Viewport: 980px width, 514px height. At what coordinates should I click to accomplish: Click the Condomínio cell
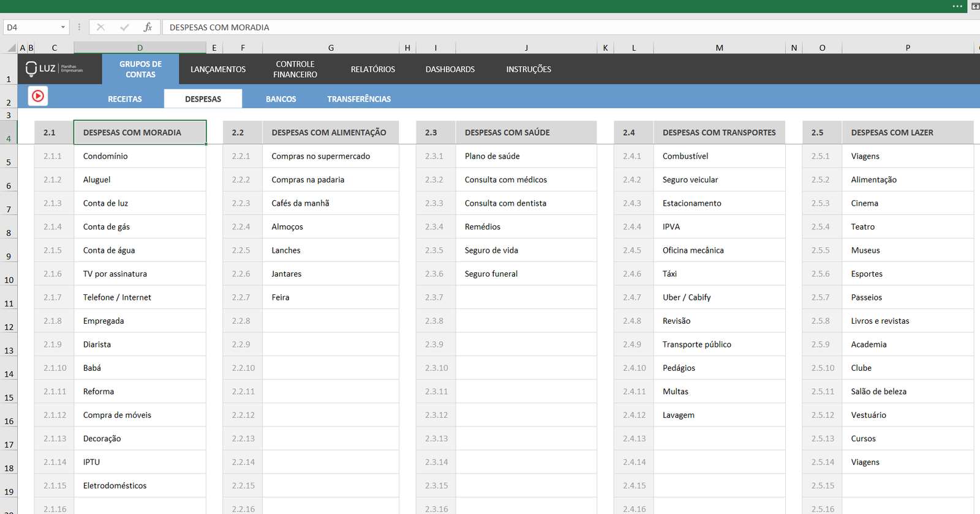pos(140,156)
